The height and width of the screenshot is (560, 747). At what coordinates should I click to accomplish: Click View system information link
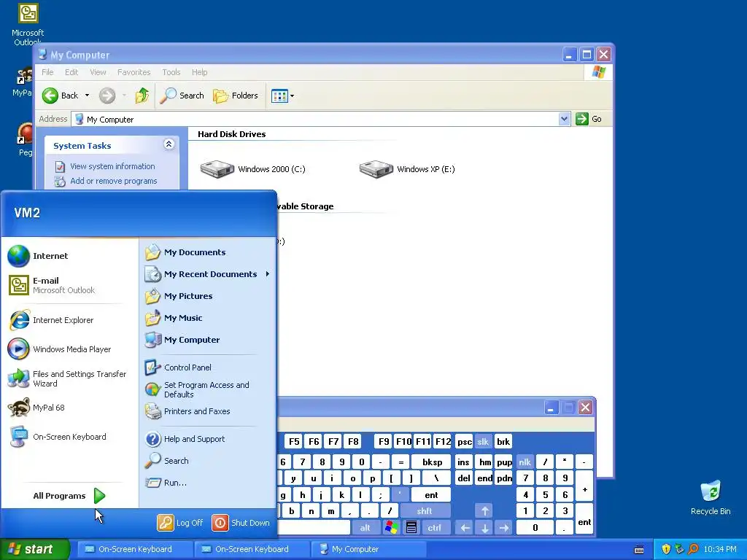click(x=112, y=166)
